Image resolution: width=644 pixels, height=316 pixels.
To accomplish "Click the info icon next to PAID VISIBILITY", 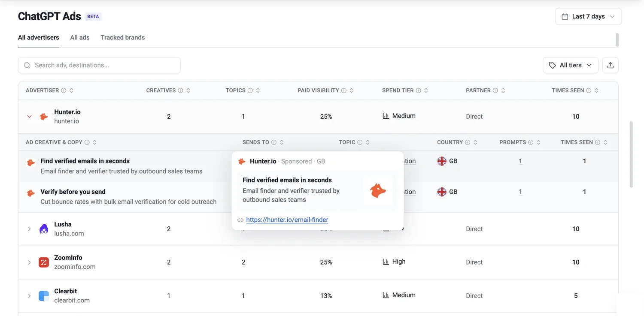I will (x=343, y=90).
